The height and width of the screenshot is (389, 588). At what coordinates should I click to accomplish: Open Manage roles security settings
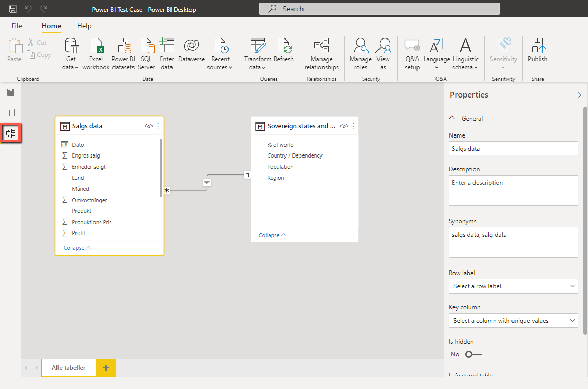pyautogui.click(x=361, y=54)
